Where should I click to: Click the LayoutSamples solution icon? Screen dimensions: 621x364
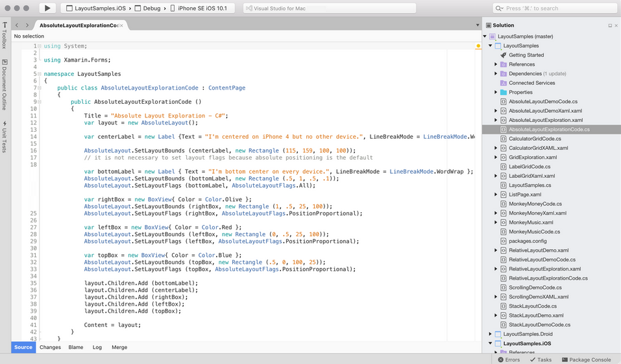[493, 36]
